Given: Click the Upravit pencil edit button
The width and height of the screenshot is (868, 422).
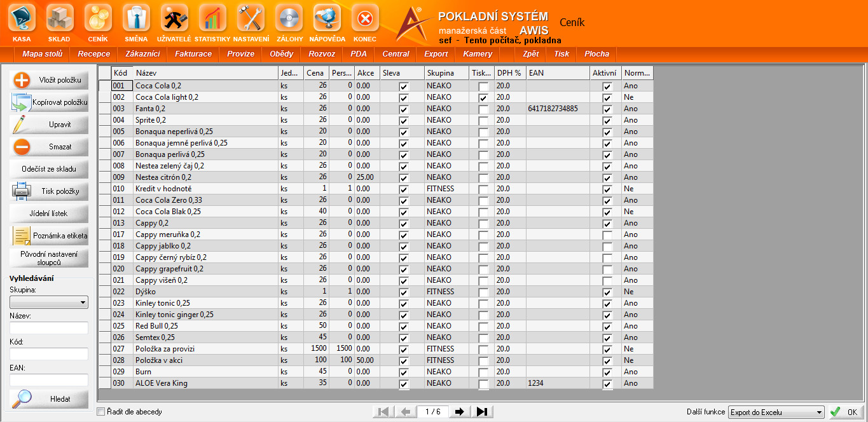Looking at the screenshot, I should (x=49, y=125).
